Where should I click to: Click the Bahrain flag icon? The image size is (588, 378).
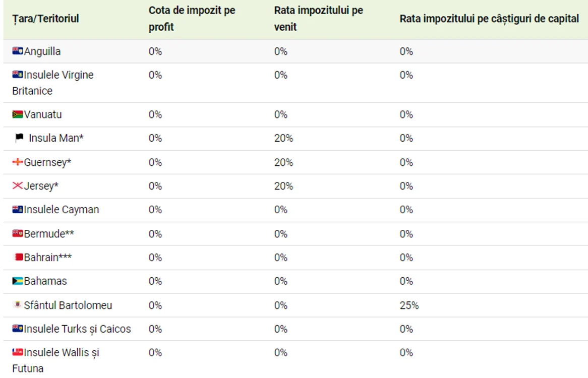click(18, 257)
